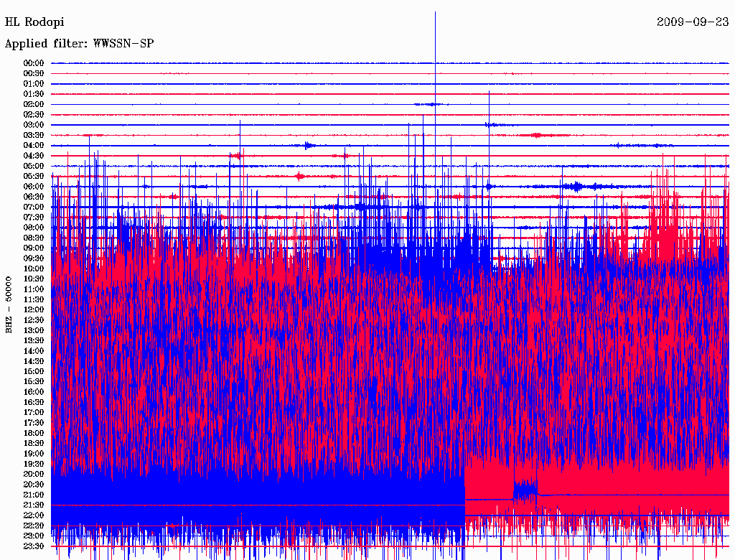Viewport: 735px width, 560px height.
Task: Select the 00:00 time row label
Action: (x=34, y=63)
